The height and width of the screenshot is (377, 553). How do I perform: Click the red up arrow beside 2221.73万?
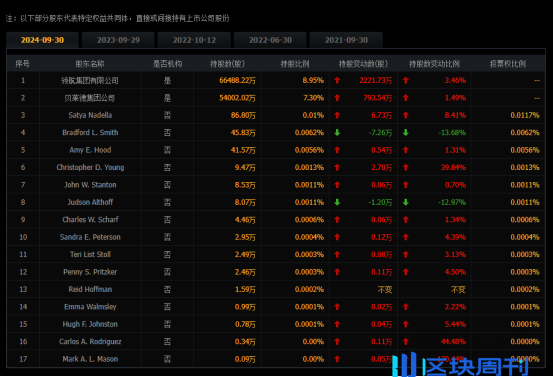click(337, 80)
